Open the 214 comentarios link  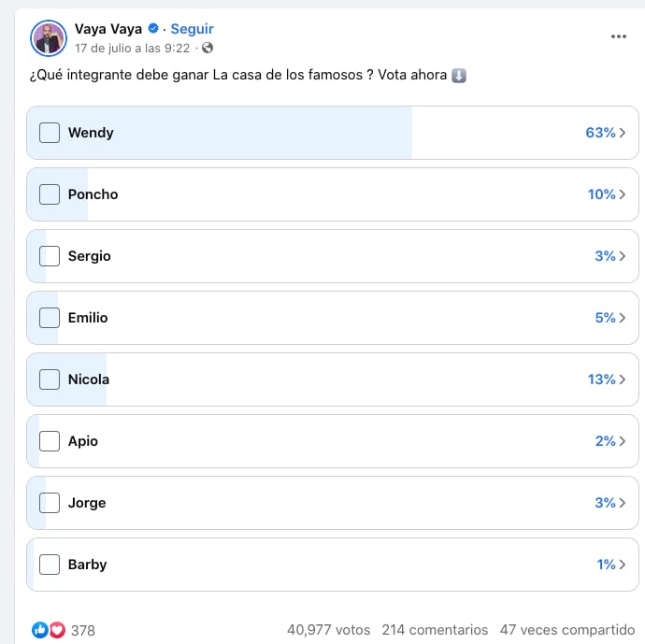[435, 630]
